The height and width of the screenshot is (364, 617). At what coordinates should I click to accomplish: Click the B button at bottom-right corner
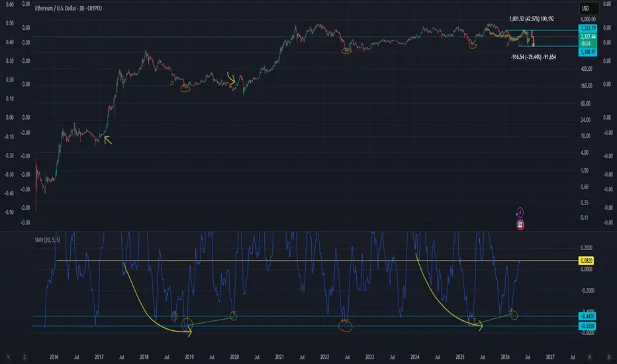pyautogui.click(x=609, y=357)
